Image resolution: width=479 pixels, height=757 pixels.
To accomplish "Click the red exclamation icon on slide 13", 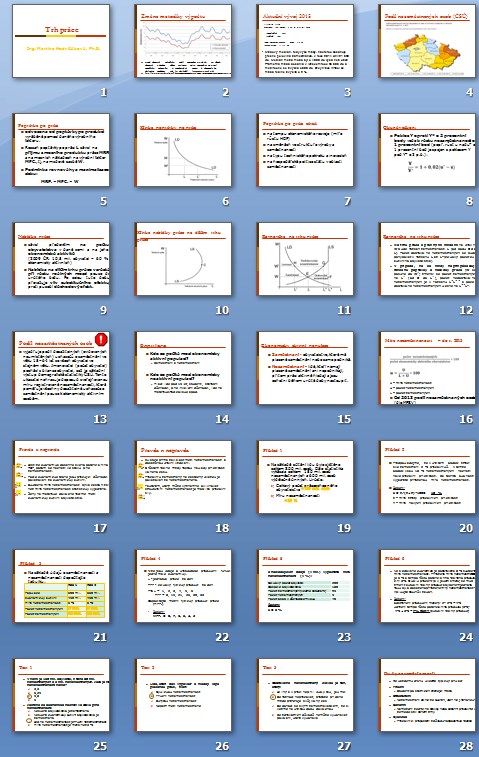I will pyautogui.click(x=101, y=339).
